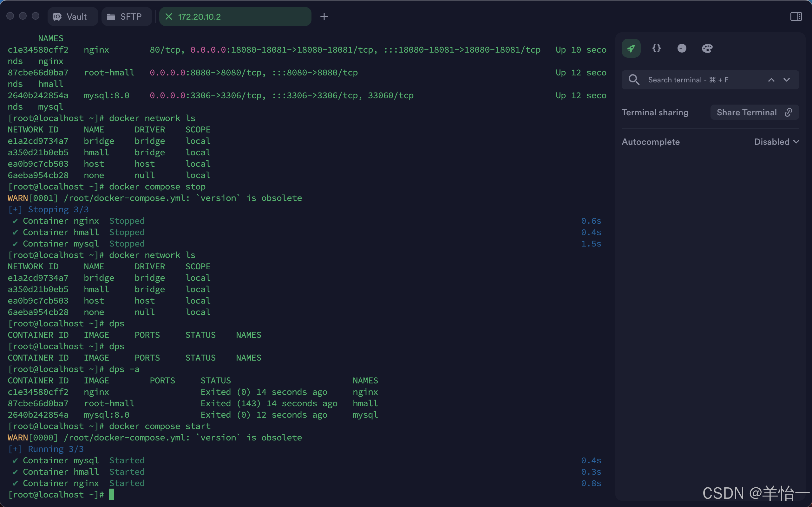
Task: Select the green rocket quick-settings icon
Action: point(631,48)
